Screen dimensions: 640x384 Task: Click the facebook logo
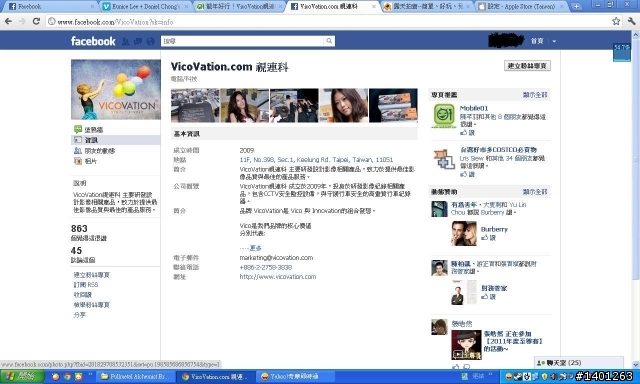point(93,41)
